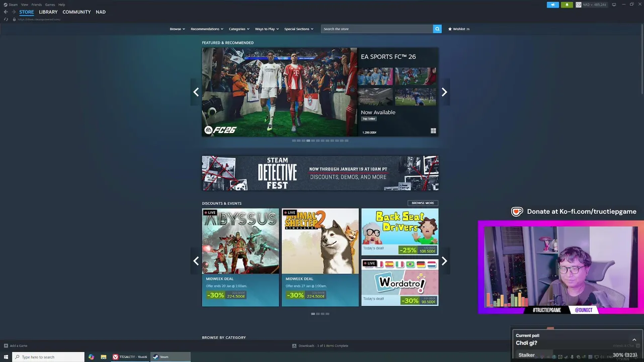The height and width of the screenshot is (362, 644).
Task: Reload the store page with refresh icon
Action: [6, 19]
